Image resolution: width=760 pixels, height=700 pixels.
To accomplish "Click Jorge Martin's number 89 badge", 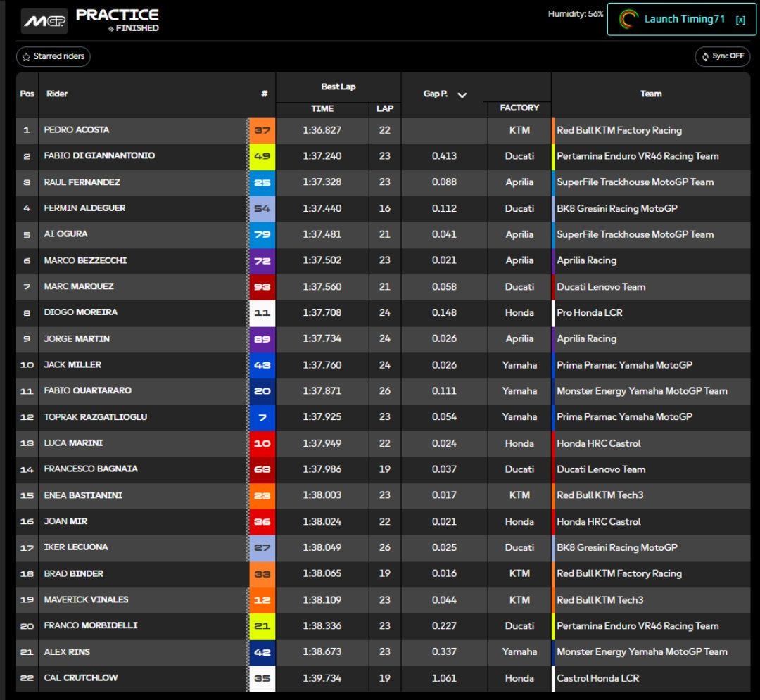I will click(262, 338).
